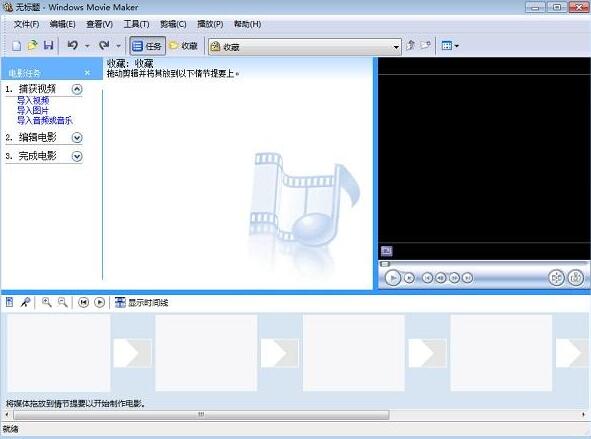Switch view with 显示时间线 button
This screenshot has width=591, height=439.
coord(141,302)
